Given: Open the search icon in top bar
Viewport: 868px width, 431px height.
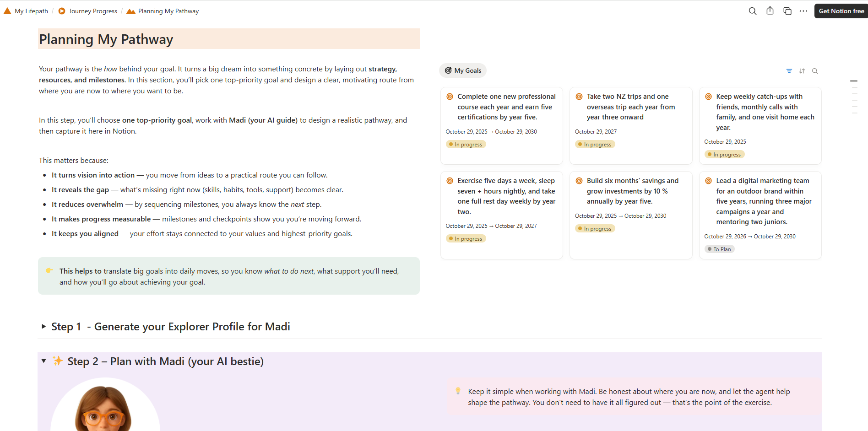Looking at the screenshot, I should tap(752, 11).
